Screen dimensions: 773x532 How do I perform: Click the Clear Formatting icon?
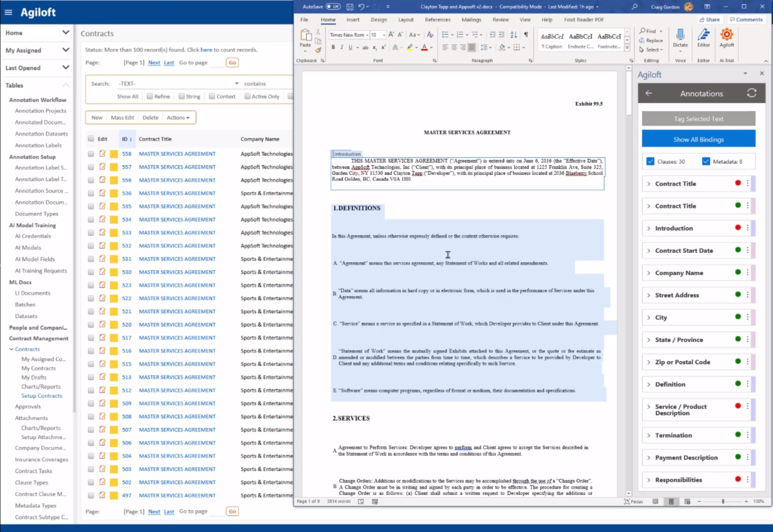[430, 34]
